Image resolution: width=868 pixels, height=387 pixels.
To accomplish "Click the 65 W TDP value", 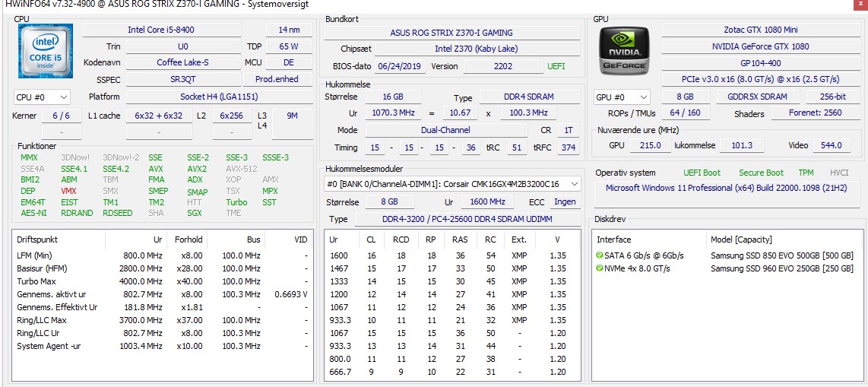I will tap(288, 46).
